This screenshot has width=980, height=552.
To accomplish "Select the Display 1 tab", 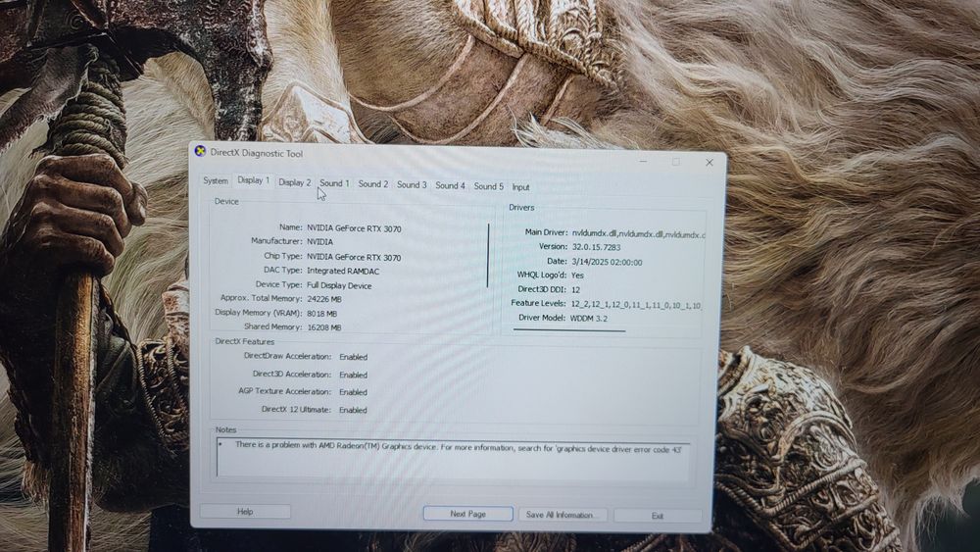I will point(253,180).
